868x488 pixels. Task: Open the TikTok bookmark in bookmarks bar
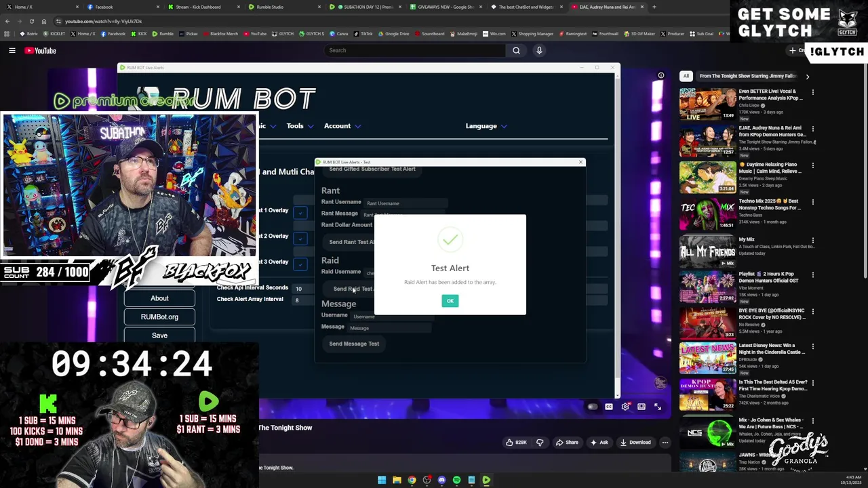[x=363, y=34]
